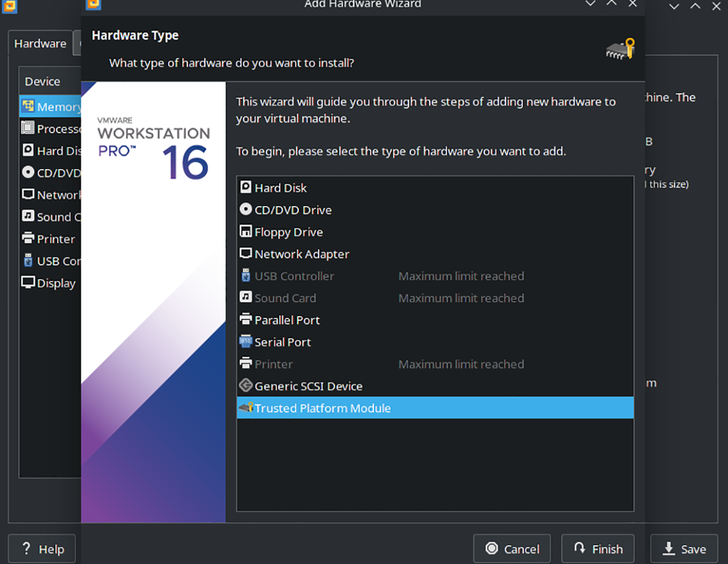Click the chip and key icon in the wizard header
This screenshot has width=728, height=564.
620,50
